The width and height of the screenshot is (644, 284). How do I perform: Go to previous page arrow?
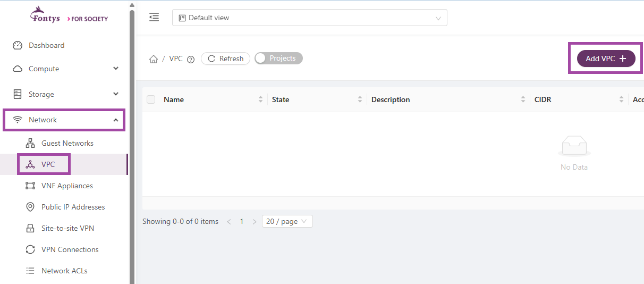click(229, 221)
